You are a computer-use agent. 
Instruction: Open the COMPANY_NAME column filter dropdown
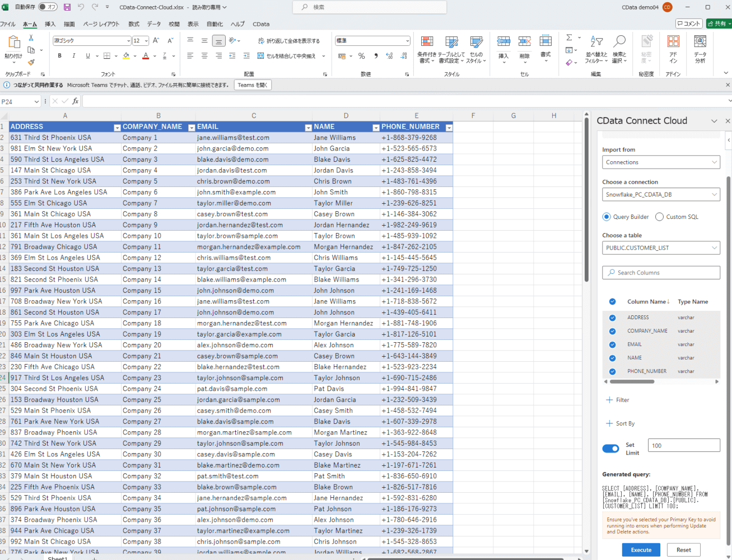(x=192, y=128)
